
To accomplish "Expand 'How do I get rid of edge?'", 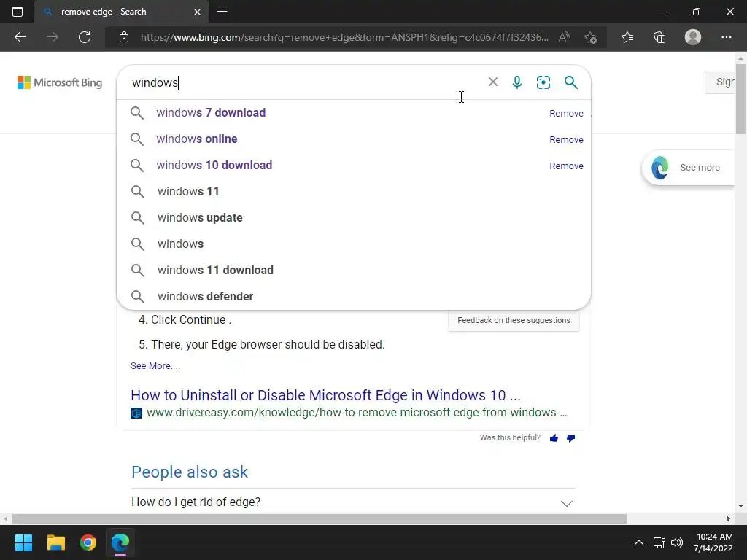I will [x=353, y=502].
